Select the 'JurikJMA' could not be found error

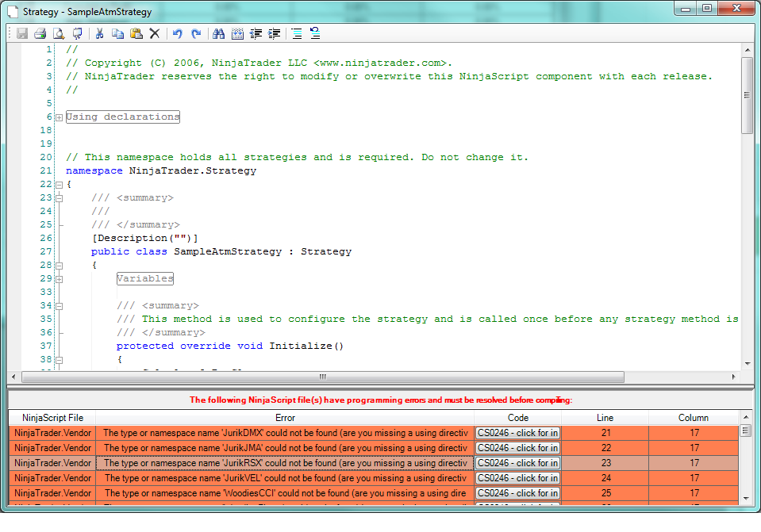coord(285,448)
